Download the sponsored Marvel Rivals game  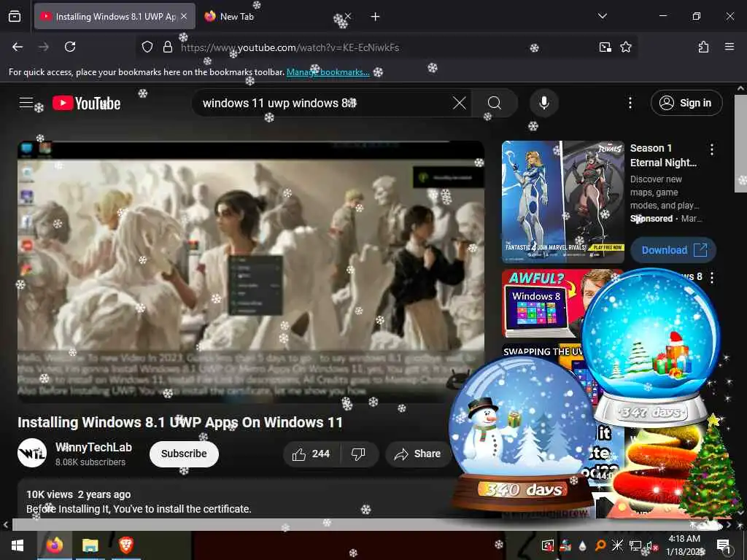(673, 250)
